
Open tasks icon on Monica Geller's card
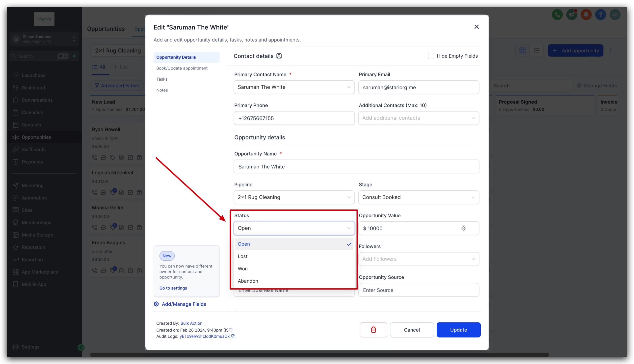click(131, 227)
